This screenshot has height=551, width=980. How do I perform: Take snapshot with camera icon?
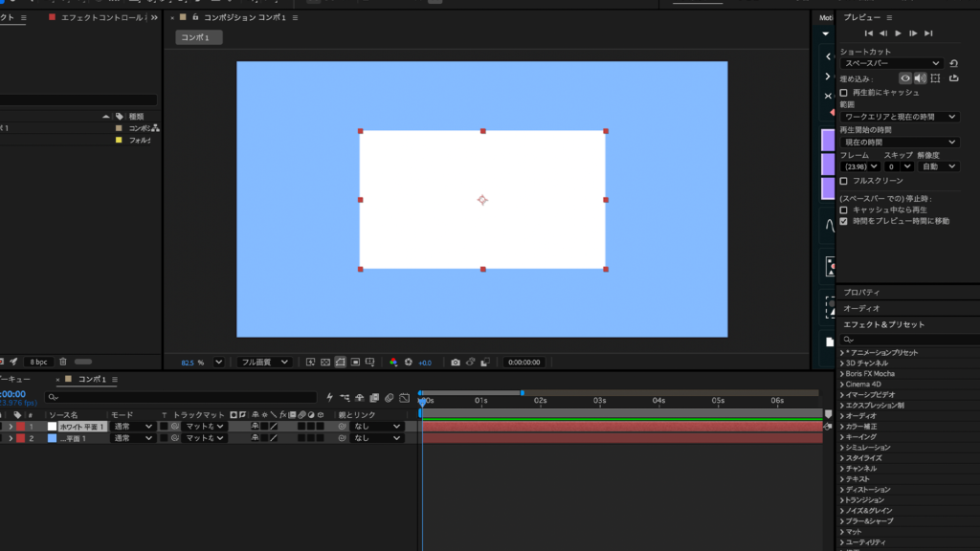[455, 363]
